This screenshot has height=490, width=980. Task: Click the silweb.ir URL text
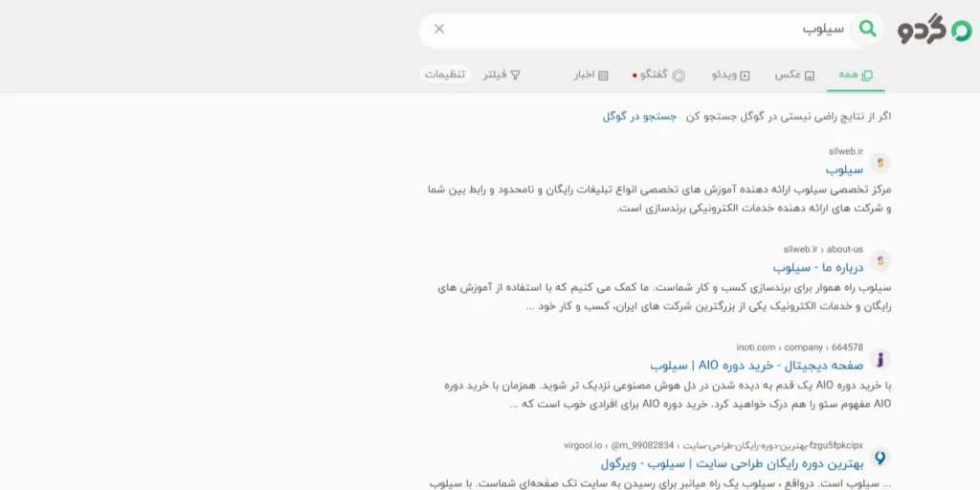[846, 151]
